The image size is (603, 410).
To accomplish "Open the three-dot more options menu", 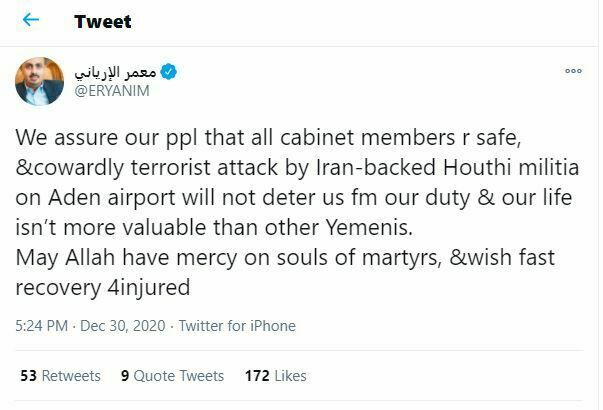I will click(x=573, y=72).
